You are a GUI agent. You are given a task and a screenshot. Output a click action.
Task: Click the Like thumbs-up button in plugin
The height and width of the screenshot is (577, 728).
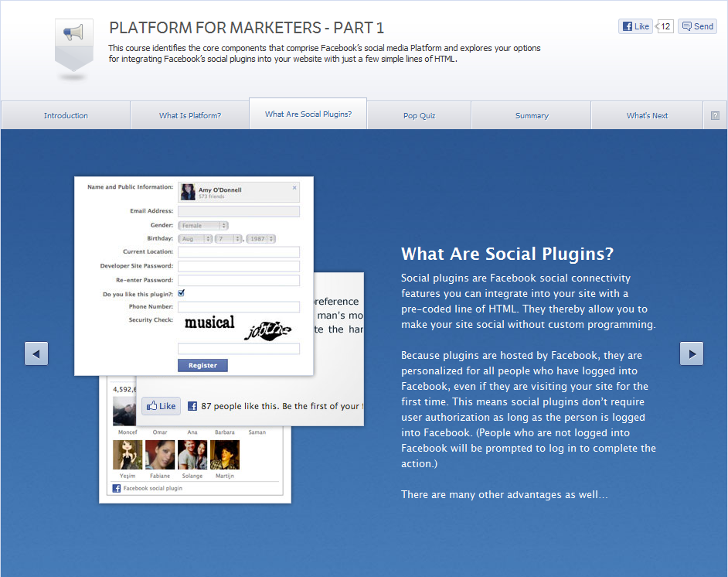pos(161,406)
